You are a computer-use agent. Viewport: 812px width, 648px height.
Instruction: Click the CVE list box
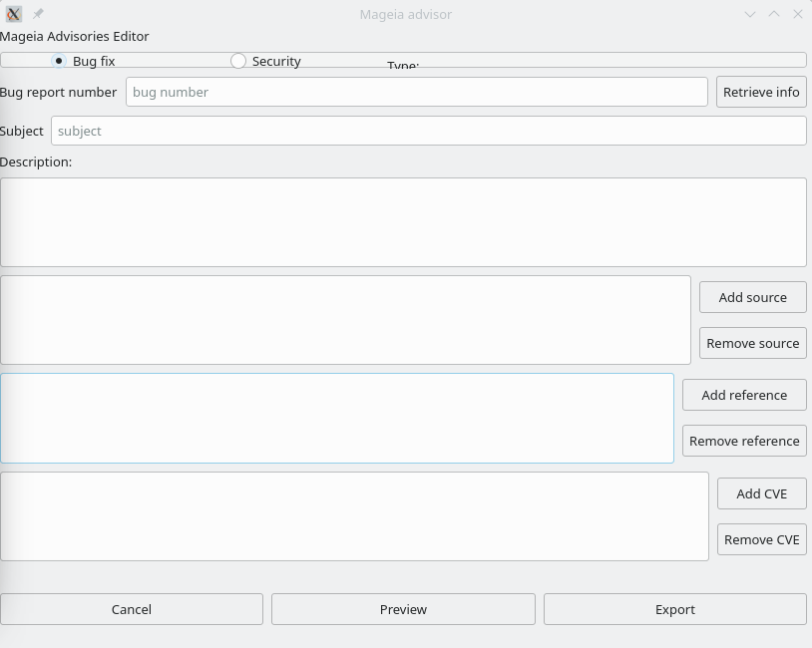(355, 516)
